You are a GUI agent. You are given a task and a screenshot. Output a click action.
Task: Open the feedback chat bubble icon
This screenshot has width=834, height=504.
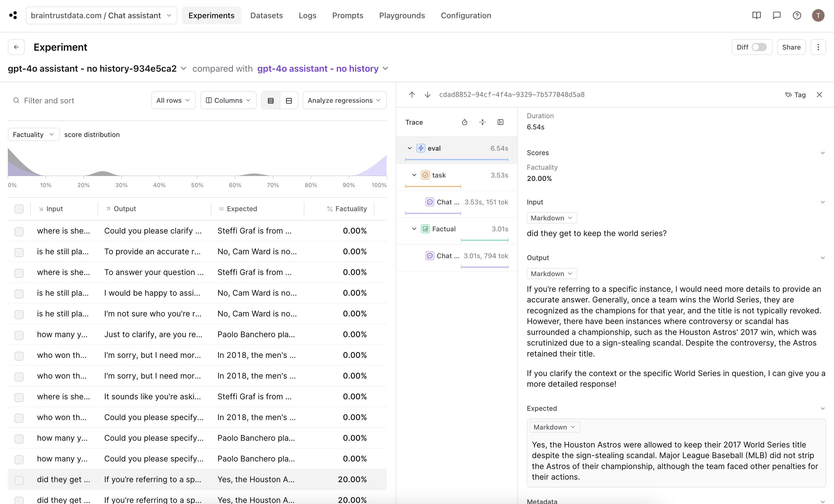click(x=777, y=16)
